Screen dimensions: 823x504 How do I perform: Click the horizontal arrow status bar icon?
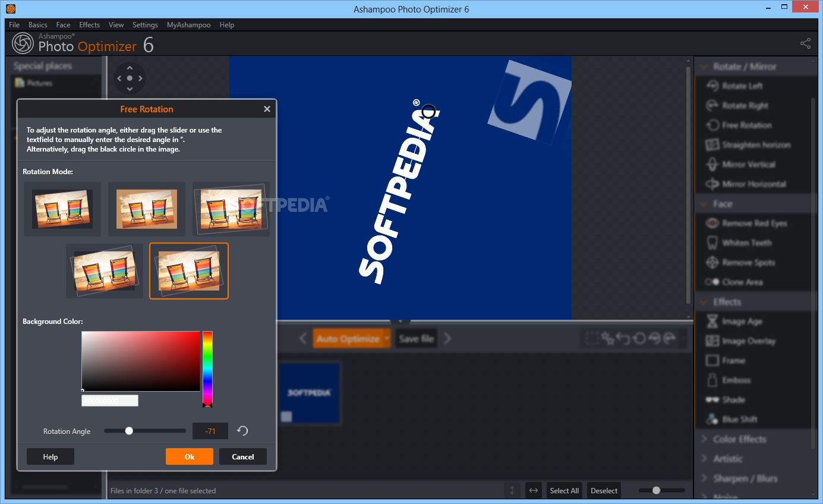coord(534,490)
